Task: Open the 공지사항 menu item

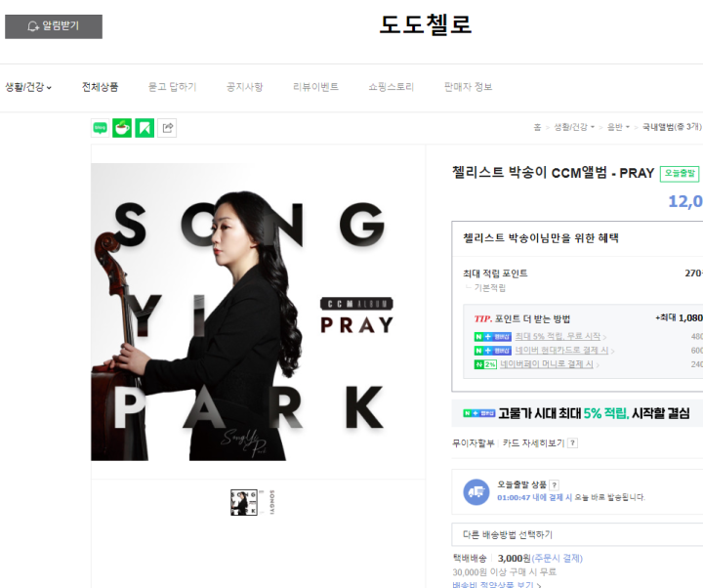Action: pyautogui.click(x=245, y=87)
